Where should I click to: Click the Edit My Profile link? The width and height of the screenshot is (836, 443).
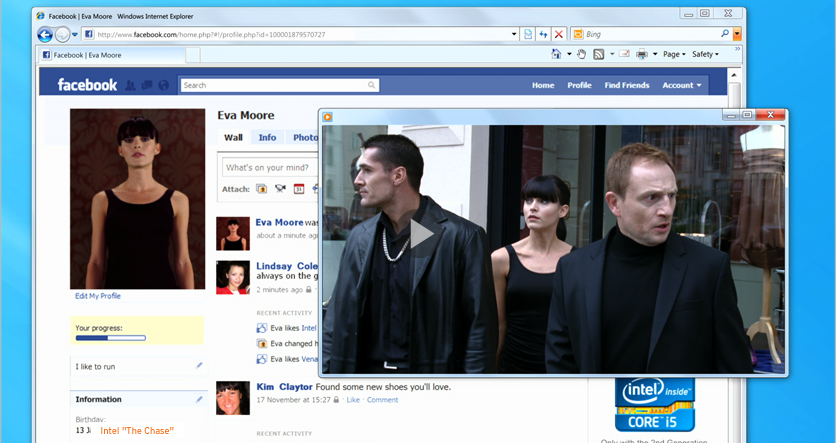pyautogui.click(x=98, y=296)
